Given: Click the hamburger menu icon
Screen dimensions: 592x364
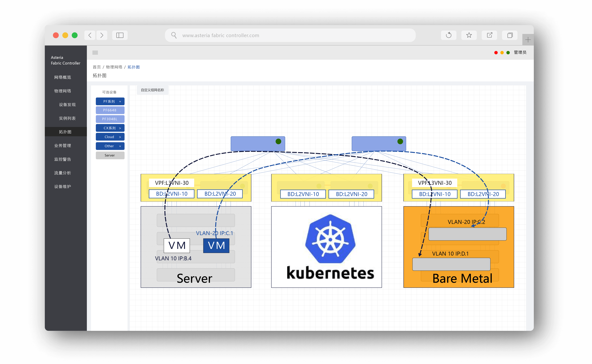Looking at the screenshot, I should 95,53.
